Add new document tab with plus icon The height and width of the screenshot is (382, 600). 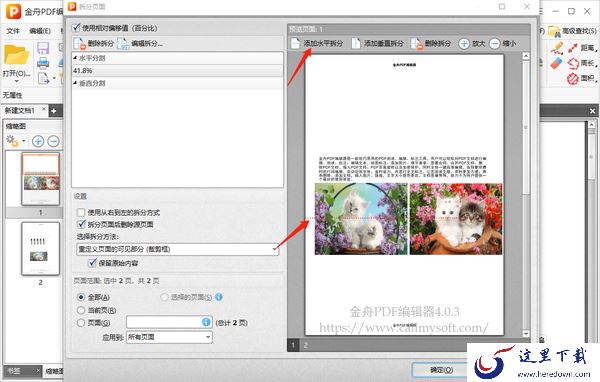54,111
